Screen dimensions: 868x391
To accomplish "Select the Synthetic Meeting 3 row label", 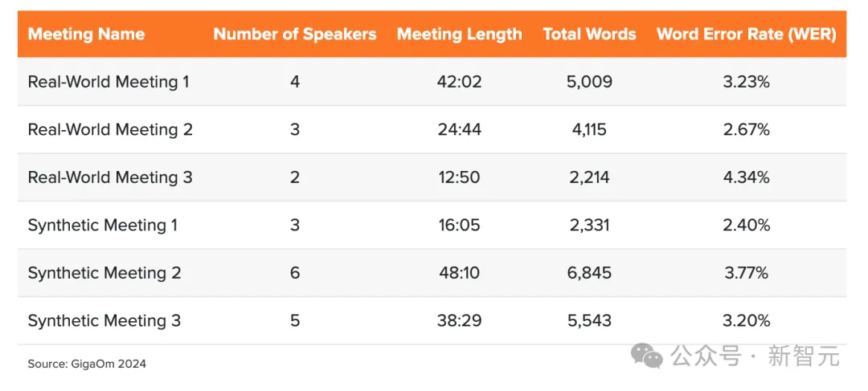I will pyautogui.click(x=104, y=321).
